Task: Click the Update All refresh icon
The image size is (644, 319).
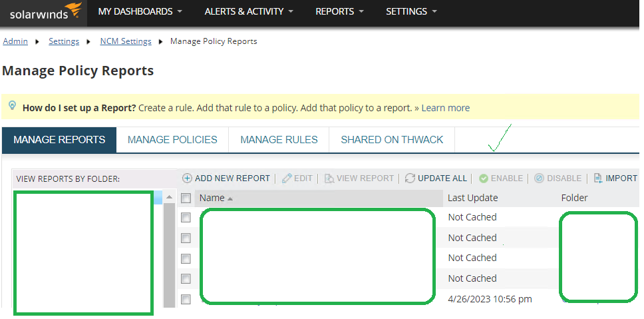Action: [410, 178]
